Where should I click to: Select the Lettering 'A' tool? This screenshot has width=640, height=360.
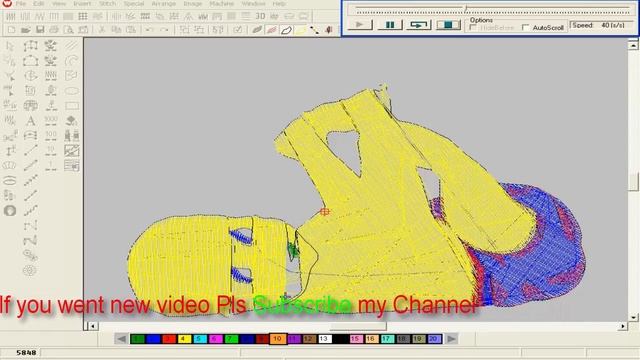[x=31, y=121]
